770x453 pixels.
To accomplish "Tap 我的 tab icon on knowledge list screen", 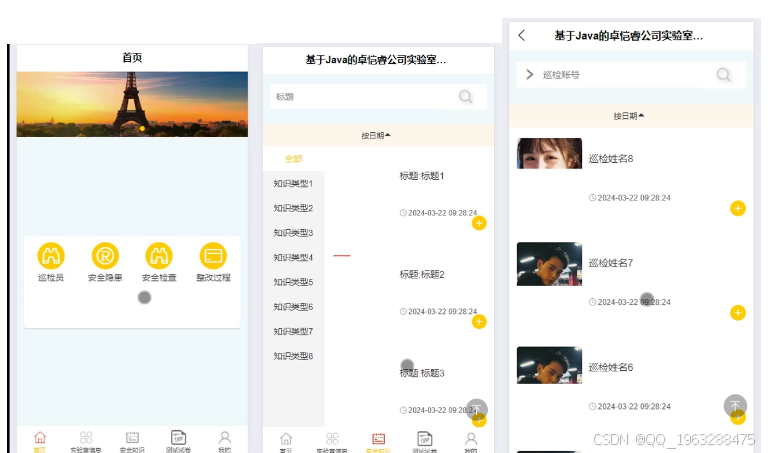I will tap(471, 438).
